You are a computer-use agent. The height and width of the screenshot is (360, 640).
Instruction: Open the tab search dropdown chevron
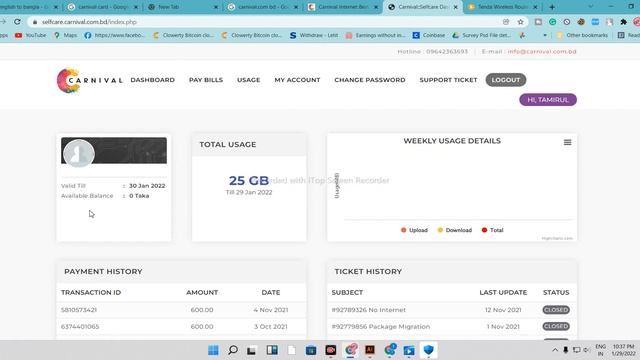(591, 7)
